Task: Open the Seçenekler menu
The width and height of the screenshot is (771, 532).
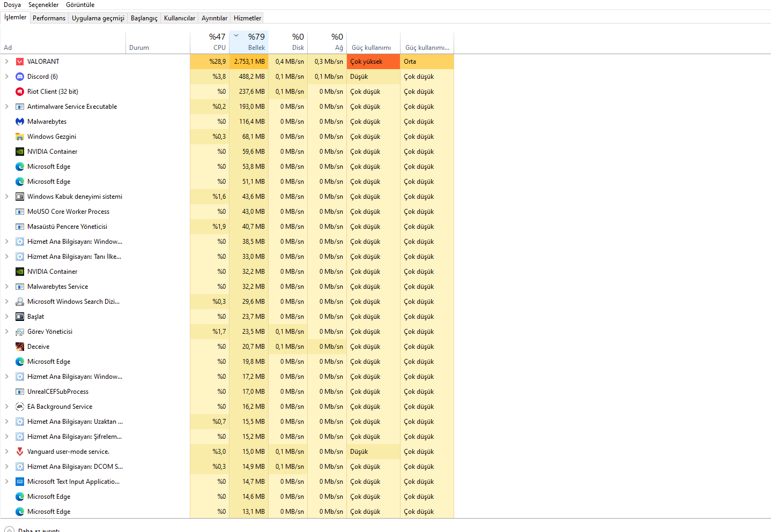Action: (43, 5)
